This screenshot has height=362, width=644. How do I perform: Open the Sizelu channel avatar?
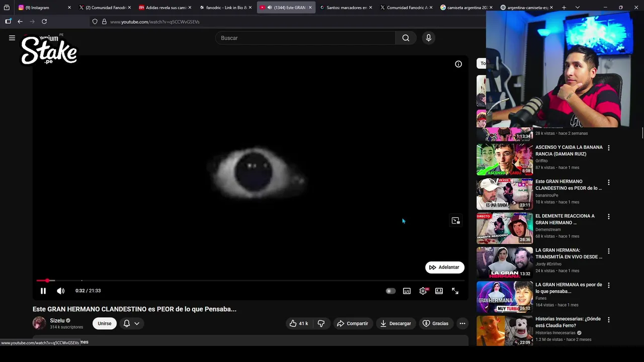(39, 323)
